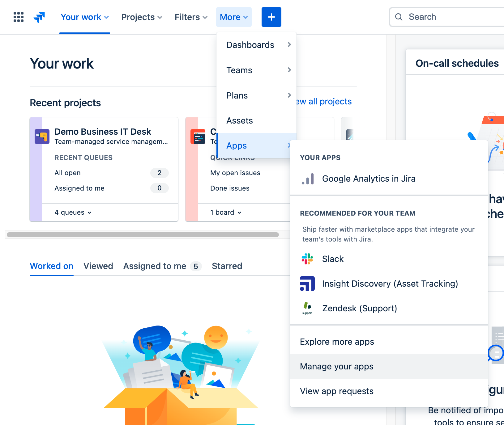
Task: Click the Zendesk Support app icon
Action: (x=307, y=308)
